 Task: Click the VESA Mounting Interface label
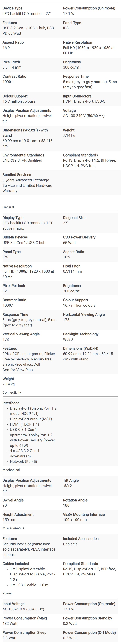pyautogui.click(x=84, y=514)
